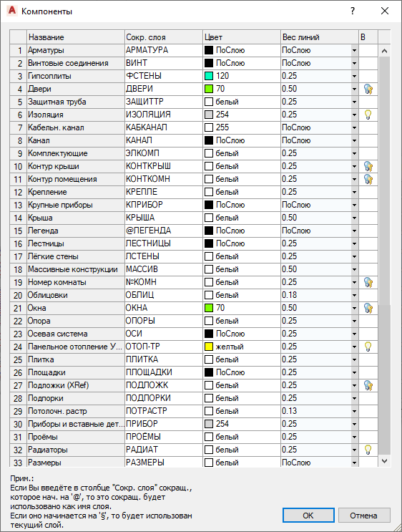Select the Площадки name cell
Screen dimensions: 402x532
point(76,372)
